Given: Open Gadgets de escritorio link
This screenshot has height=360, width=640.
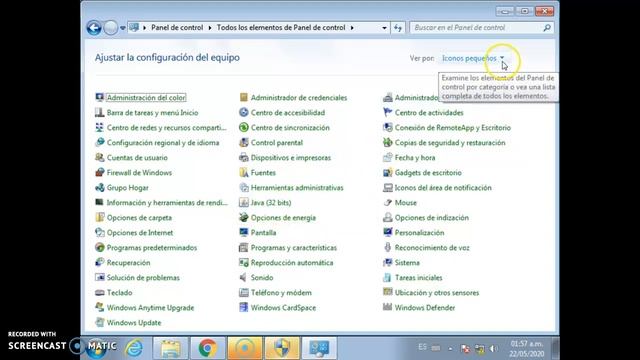Looking at the screenshot, I should (428, 173).
